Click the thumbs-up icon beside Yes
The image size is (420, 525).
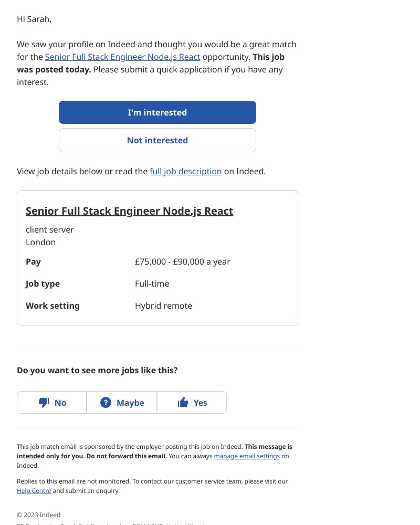[x=183, y=402]
